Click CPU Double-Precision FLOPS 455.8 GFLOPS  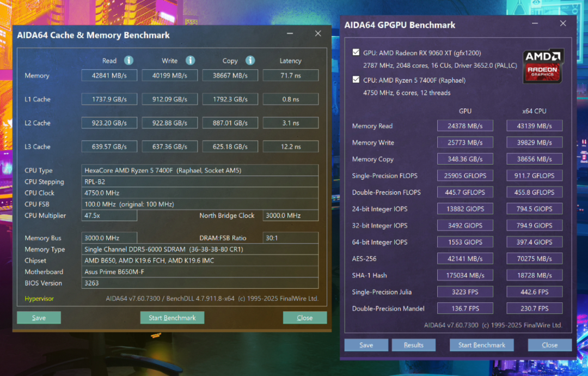coord(535,192)
